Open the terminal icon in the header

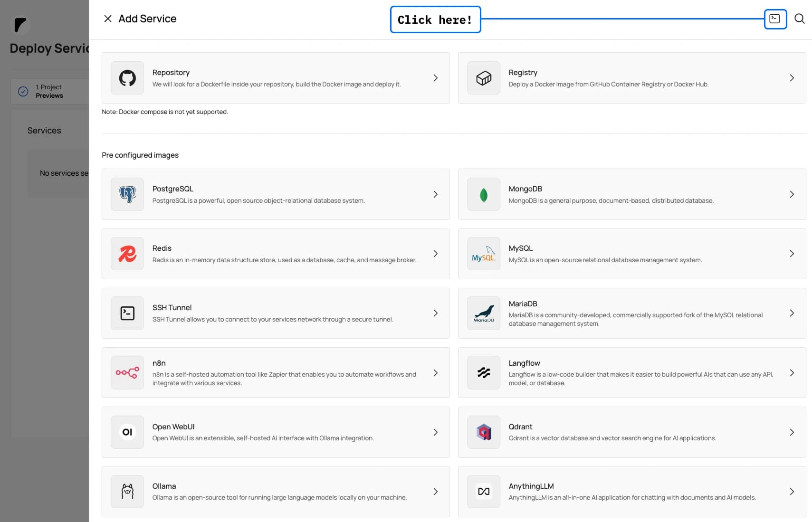(x=775, y=19)
